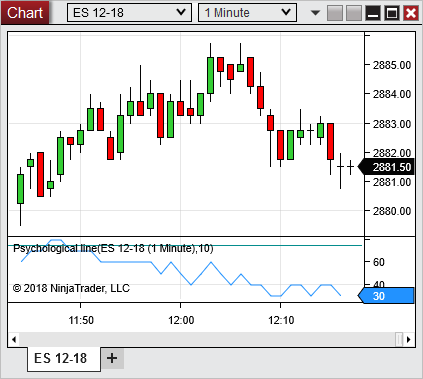Click the 2880.00 price axis label
The image size is (423, 379).
tap(392, 211)
